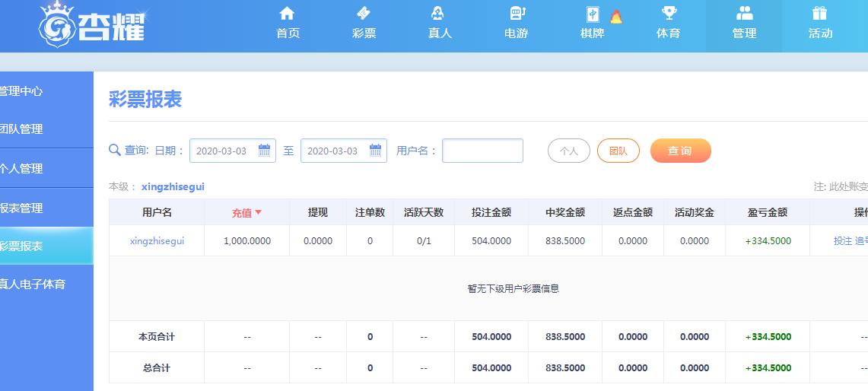Image resolution: width=868 pixels, height=391 pixels.
Task: Open the 管理 people icon
Action: click(745, 13)
